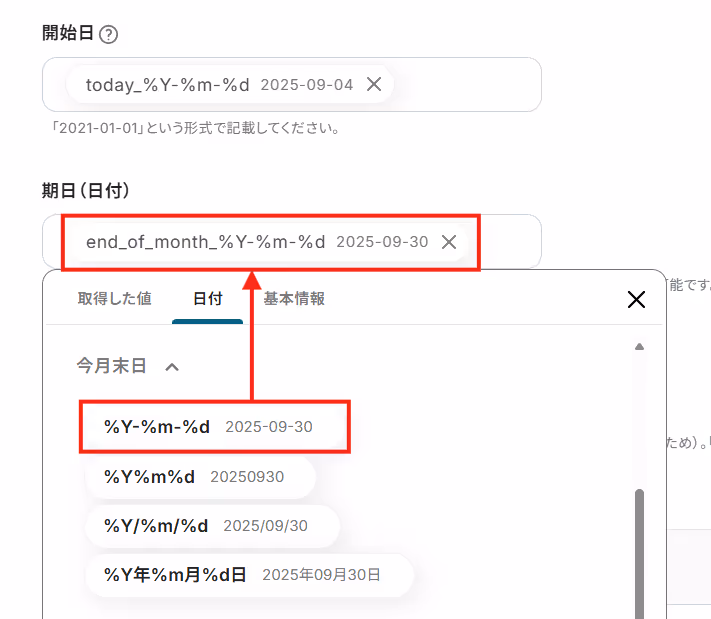Open the 基本情報 tab

[294, 298]
